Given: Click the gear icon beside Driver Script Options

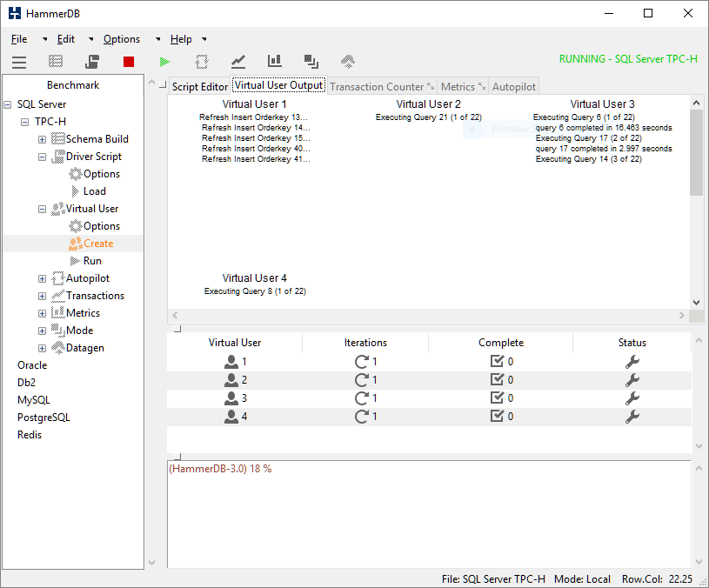Looking at the screenshot, I should (75, 174).
